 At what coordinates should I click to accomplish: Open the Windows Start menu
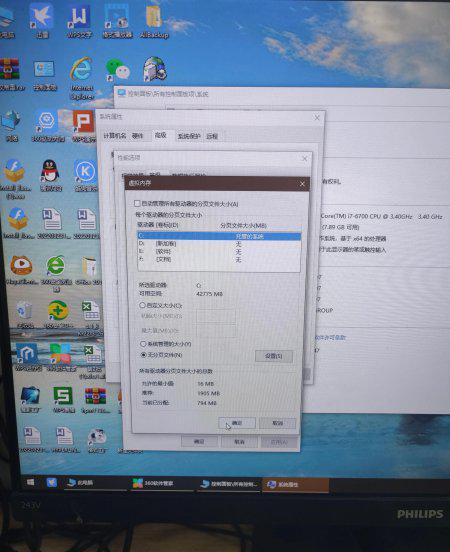31,482
